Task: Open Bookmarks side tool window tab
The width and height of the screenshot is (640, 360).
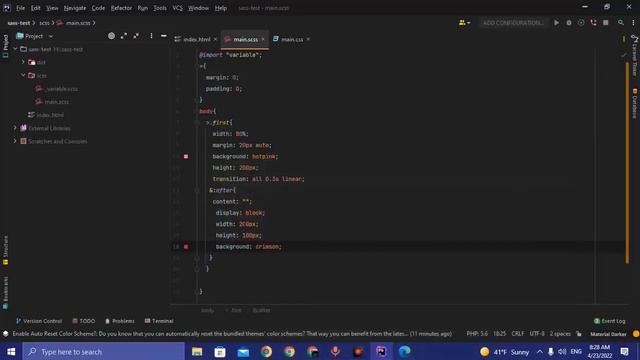Action: 5,293
